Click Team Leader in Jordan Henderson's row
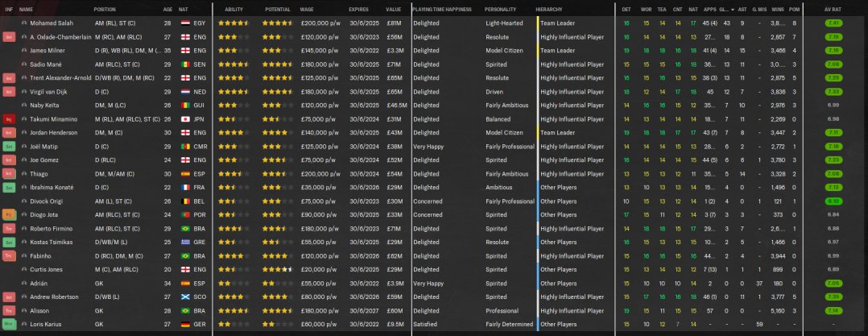Viewport: 868px width, 336px height. (x=557, y=133)
